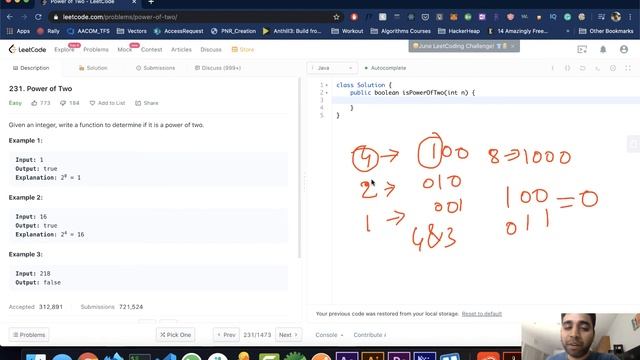Switch to the Description tab
The width and height of the screenshot is (640, 360).
(31, 68)
